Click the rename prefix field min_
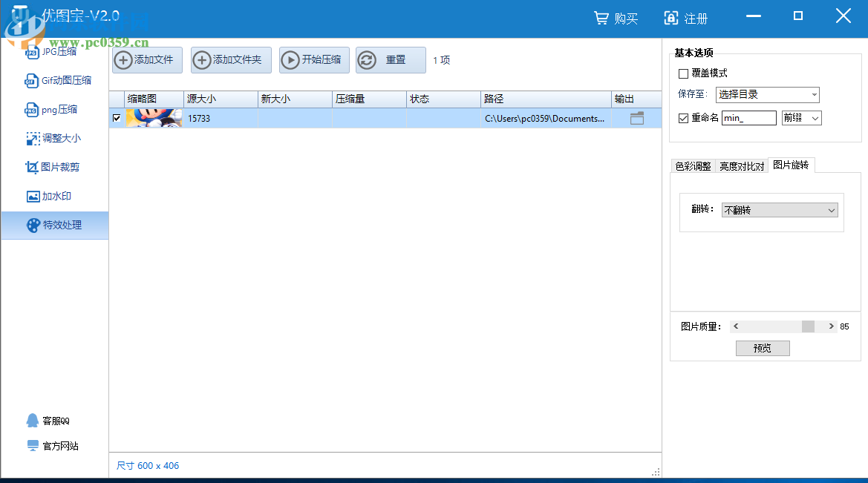The width and height of the screenshot is (868, 483). pos(749,118)
